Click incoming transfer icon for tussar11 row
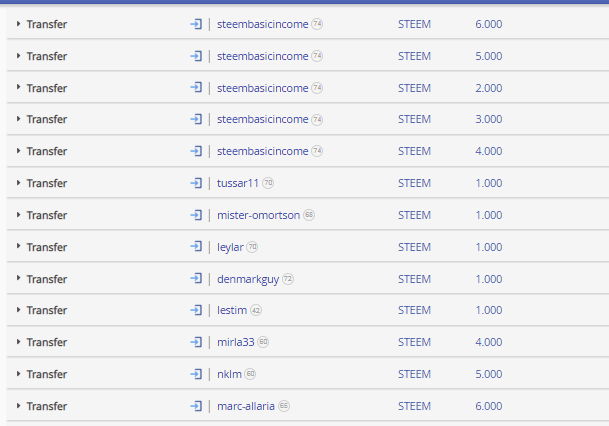This screenshot has width=609, height=426. click(x=196, y=183)
